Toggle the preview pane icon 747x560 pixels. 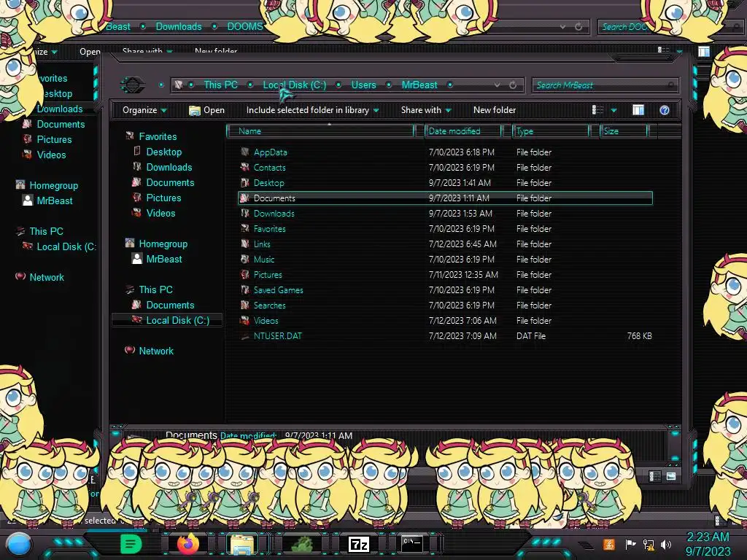[638, 110]
